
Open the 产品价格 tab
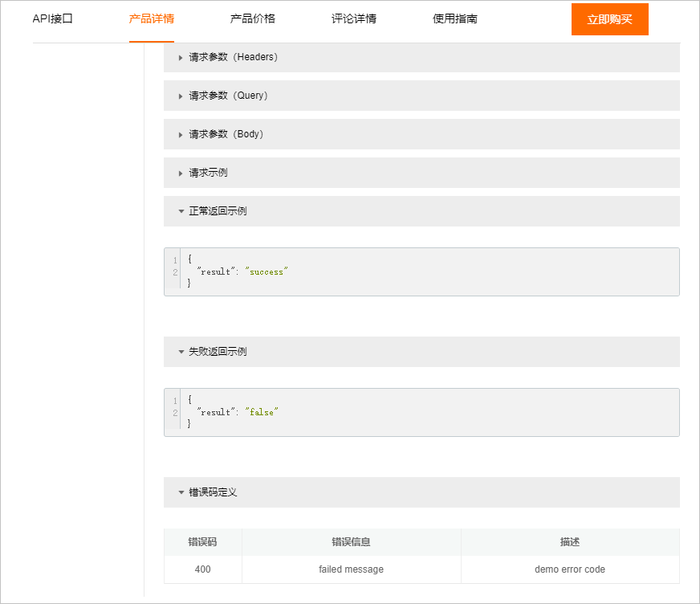coord(253,18)
